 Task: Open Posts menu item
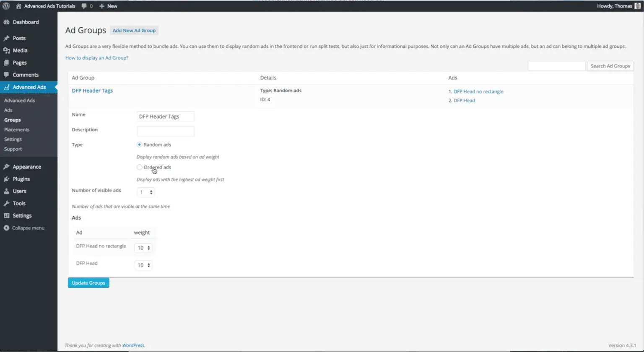[x=19, y=38]
